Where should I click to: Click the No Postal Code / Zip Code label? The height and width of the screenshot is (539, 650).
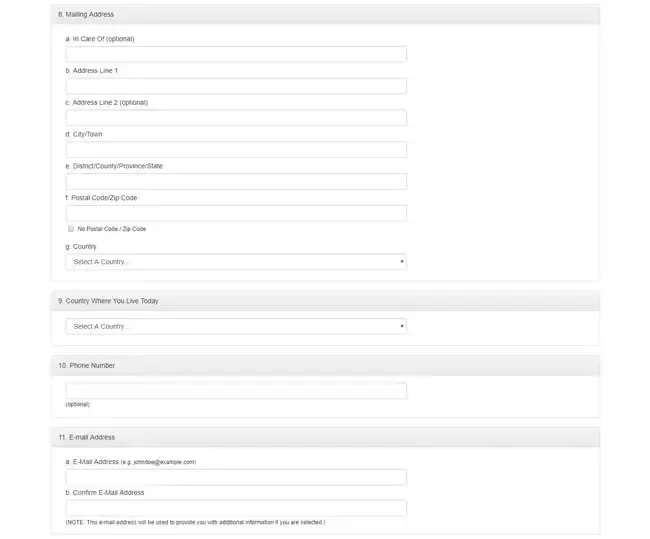(112, 229)
